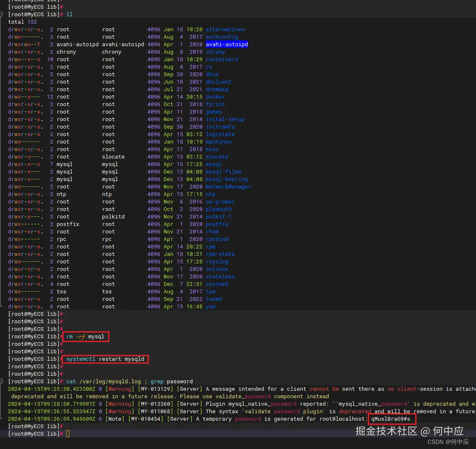The width and height of the screenshot is (476, 449).
Task: Click the '[Note]' log level tag
Action: point(115,419)
